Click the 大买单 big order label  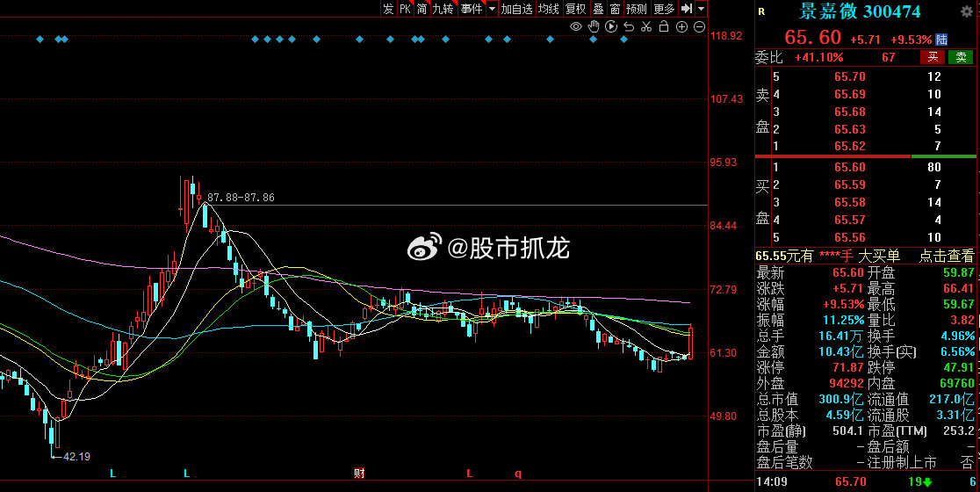click(x=879, y=256)
